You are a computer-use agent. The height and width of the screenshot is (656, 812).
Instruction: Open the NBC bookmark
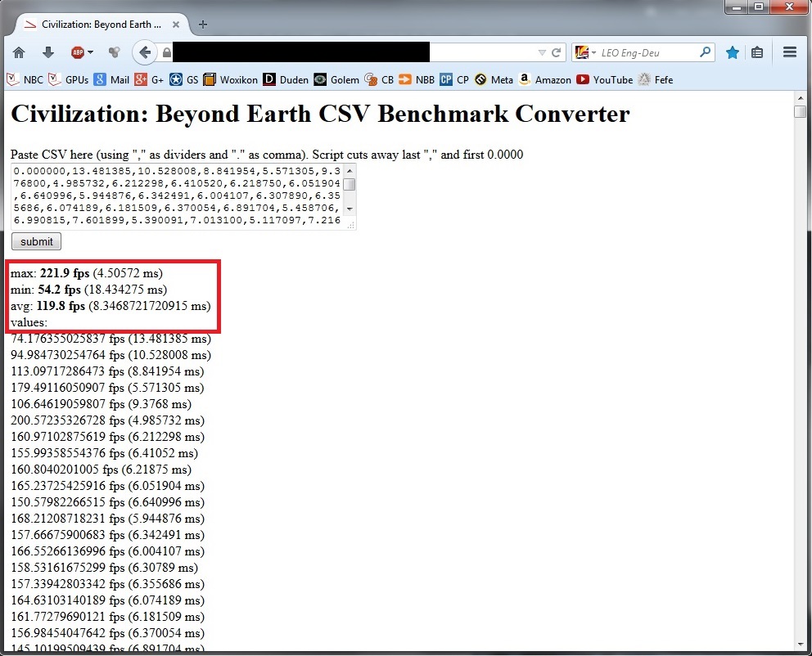click(x=25, y=79)
